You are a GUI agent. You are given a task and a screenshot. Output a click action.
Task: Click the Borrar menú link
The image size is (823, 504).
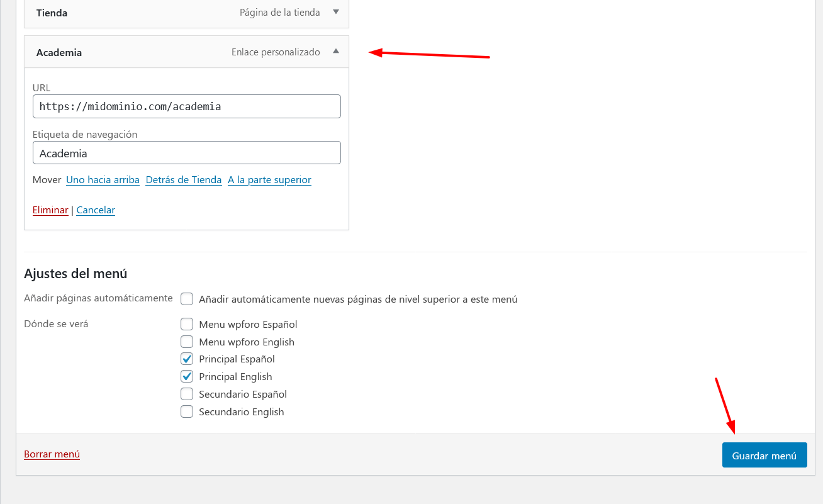(52, 454)
